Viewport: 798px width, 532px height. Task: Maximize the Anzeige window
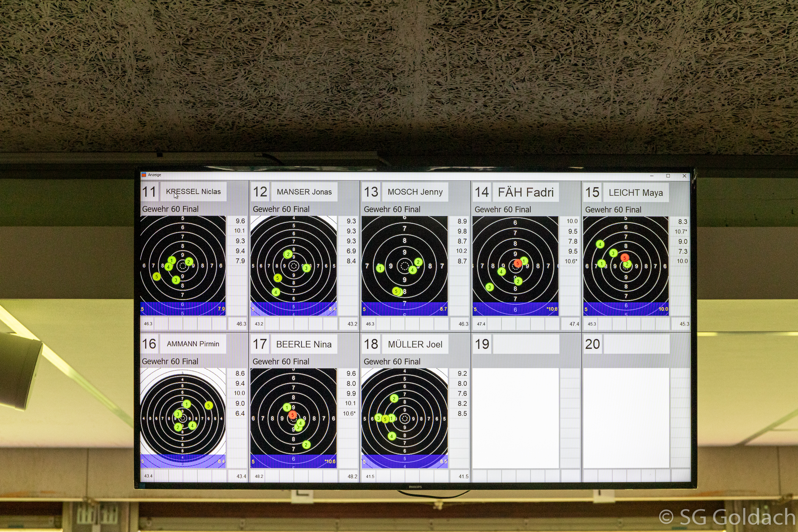tap(668, 176)
